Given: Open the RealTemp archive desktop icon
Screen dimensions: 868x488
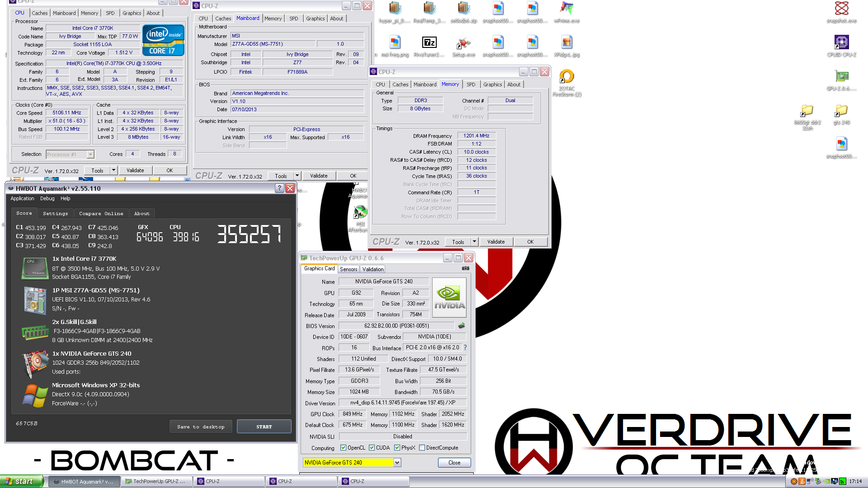Looking at the screenshot, I should [429, 13].
